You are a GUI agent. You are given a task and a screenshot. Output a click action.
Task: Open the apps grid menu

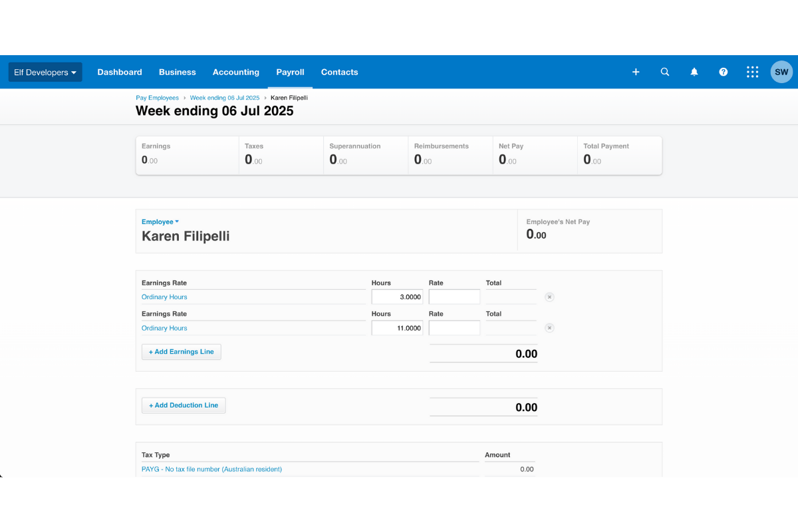click(752, 72)
